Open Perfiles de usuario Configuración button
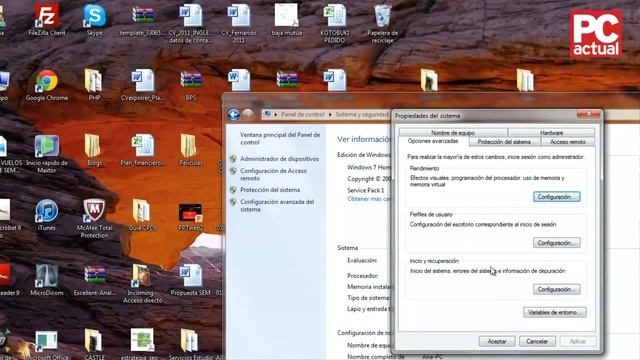 [x=556, y=243]
